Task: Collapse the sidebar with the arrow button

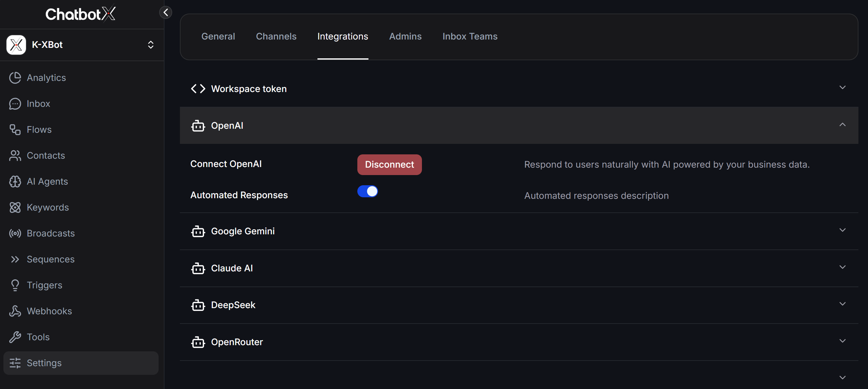Action: coord(165,12)
